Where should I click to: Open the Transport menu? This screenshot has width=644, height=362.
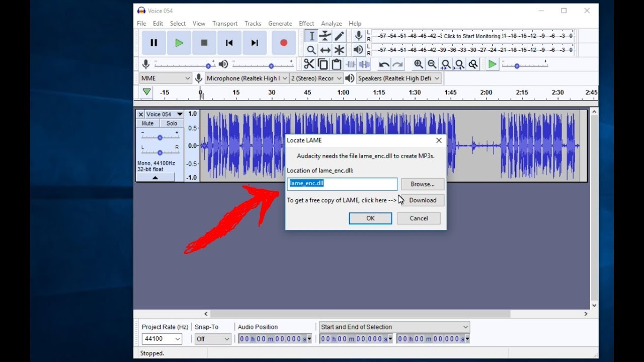(x=225, y=24)
